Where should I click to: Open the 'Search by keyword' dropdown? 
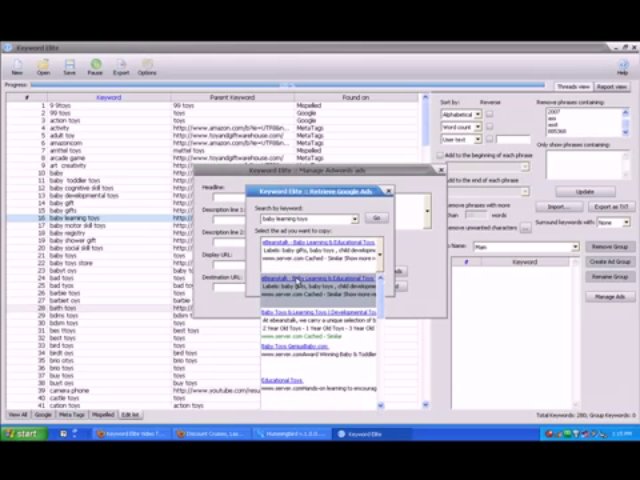coord(354,219)
